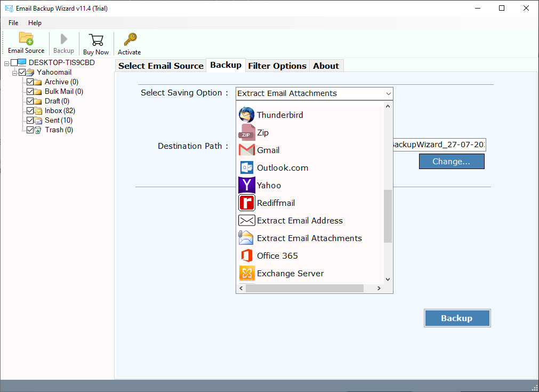Uncheck the Yahoomail checkbox
Screen dimensions: 539x392
(22, 72)
